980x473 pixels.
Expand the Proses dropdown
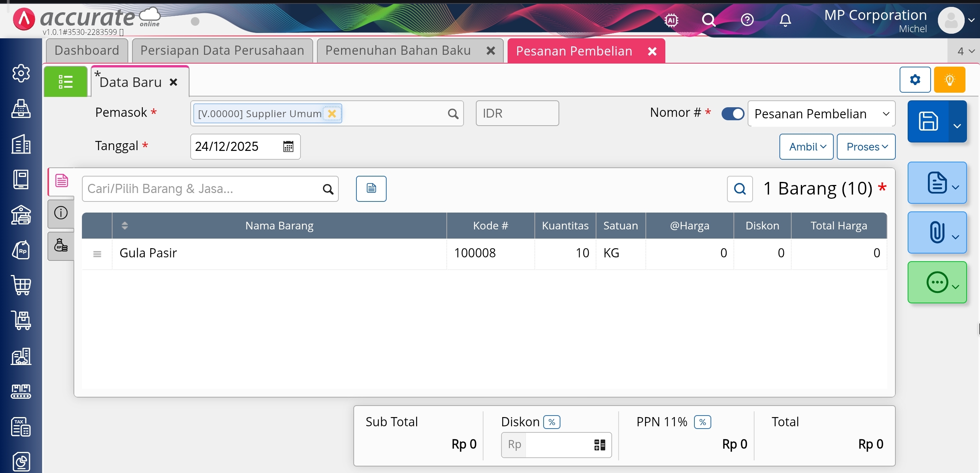click(866, 147)
